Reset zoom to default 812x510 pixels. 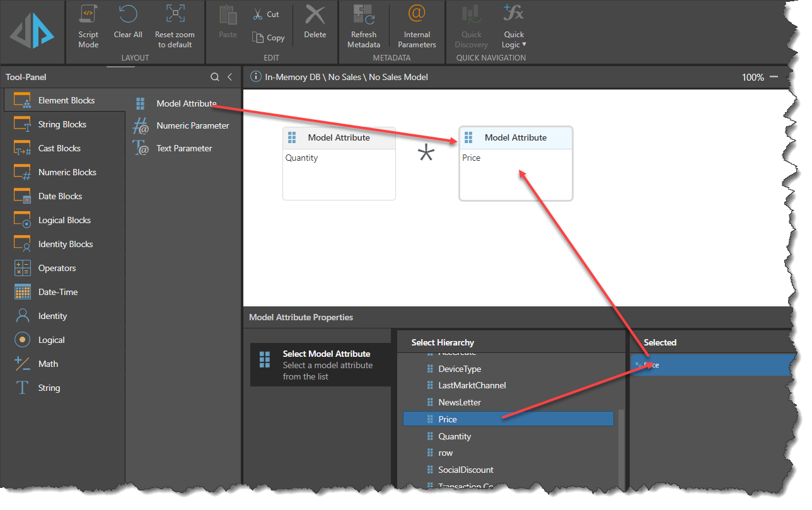(x=175, y=26)
